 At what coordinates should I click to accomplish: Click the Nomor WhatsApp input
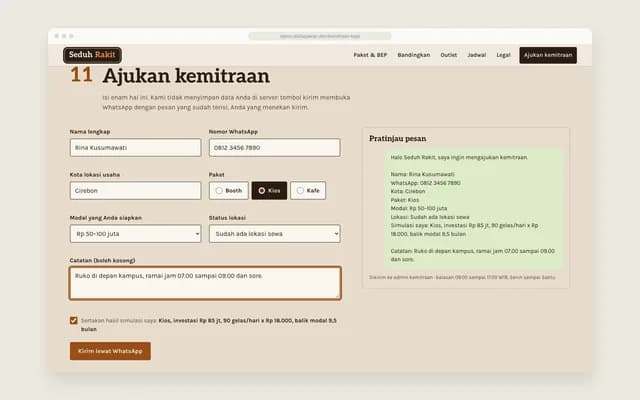[x=274, y=147]
